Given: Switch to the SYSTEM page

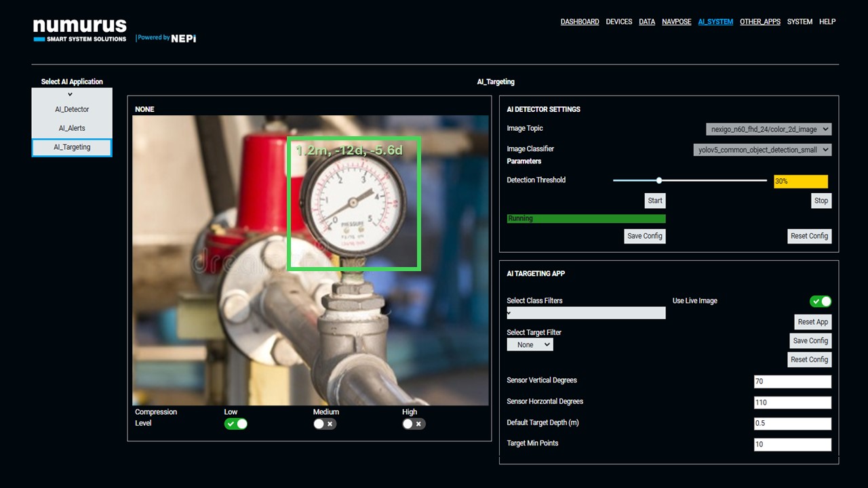Looking at the screenshot, I should click(800, 21).
